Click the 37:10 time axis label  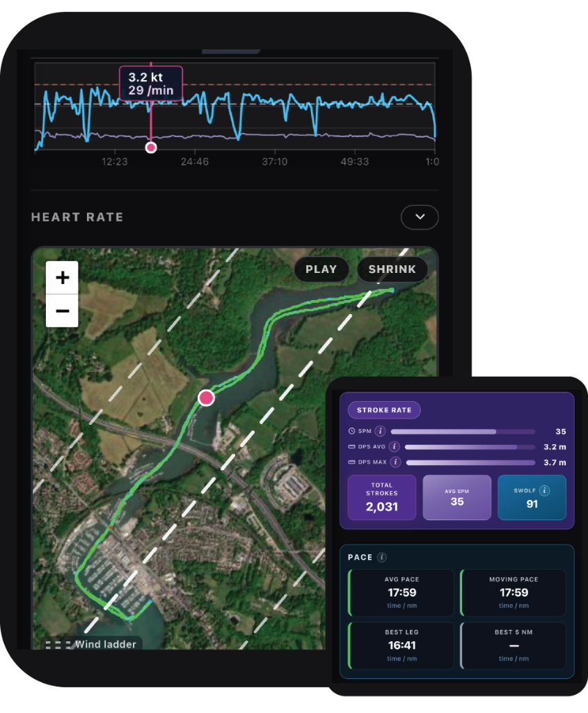click(274, 162)
